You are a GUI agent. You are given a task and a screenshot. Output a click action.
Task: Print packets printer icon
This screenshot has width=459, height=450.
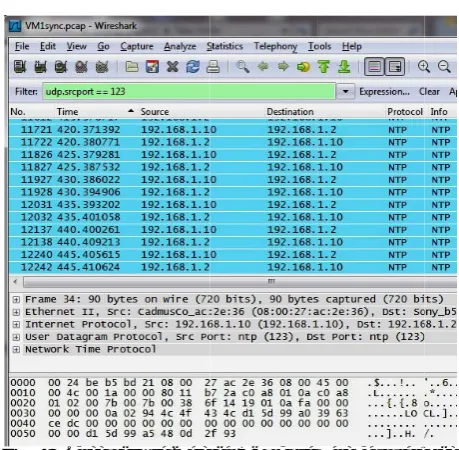coord(213,67)
